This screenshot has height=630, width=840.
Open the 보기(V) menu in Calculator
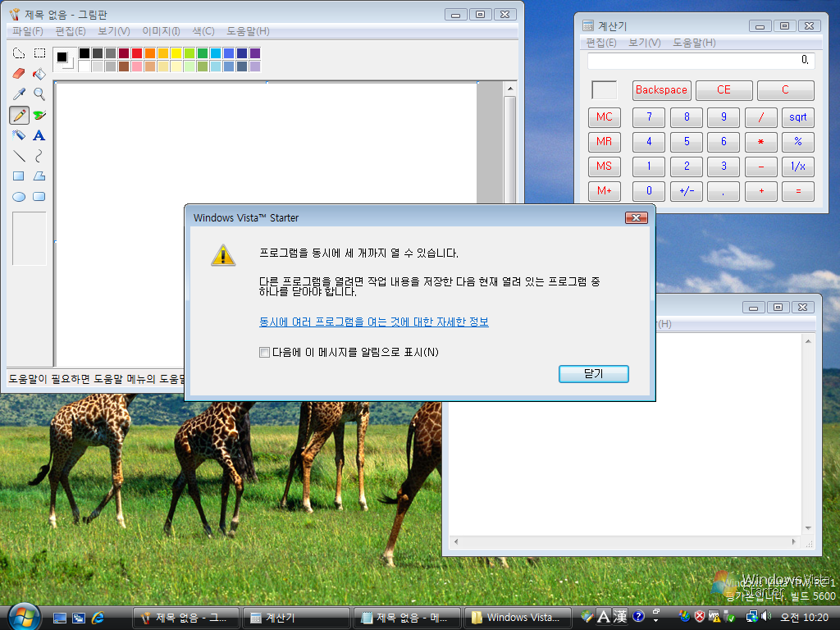[645, 43]
